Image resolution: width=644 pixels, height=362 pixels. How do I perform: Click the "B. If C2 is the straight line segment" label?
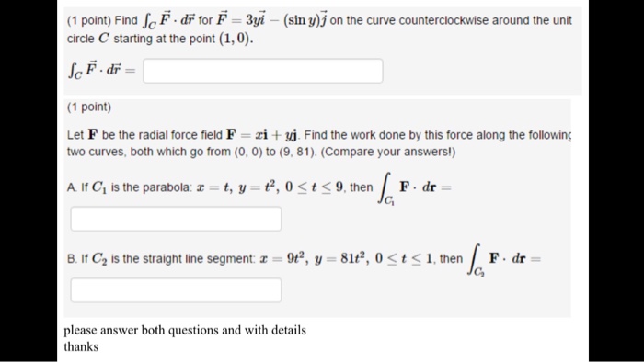[x=161, y=259]
